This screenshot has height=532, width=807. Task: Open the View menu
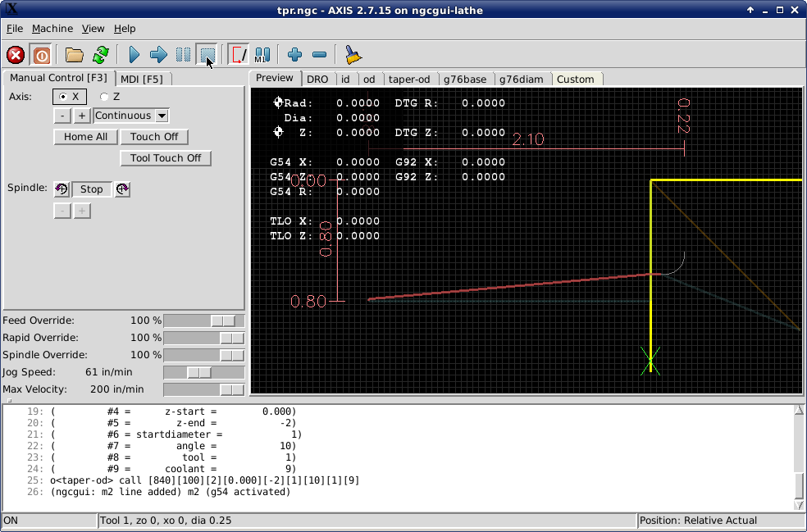pyautogui.click(x=93, y=28)
